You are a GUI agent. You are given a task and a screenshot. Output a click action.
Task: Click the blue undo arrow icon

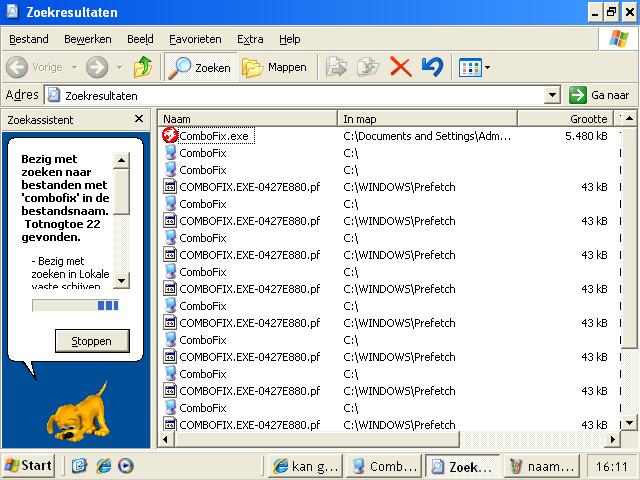(432, 67)
